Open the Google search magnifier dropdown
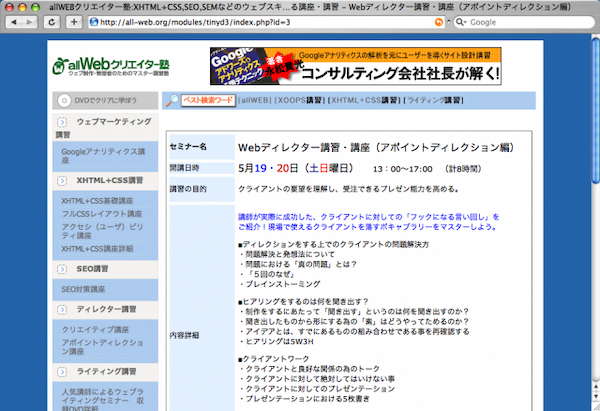This screenshot has width=600, height=411. click(461, 22)
